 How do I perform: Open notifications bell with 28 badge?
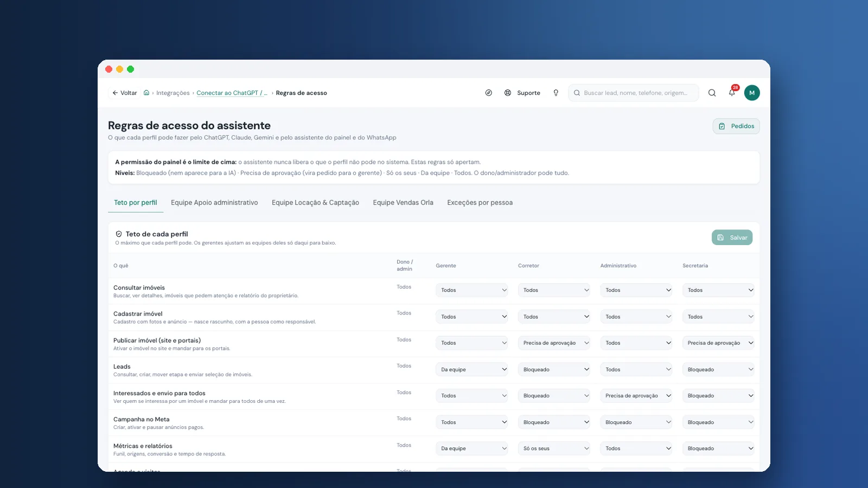pyautogui.click(x=732, y=92)
